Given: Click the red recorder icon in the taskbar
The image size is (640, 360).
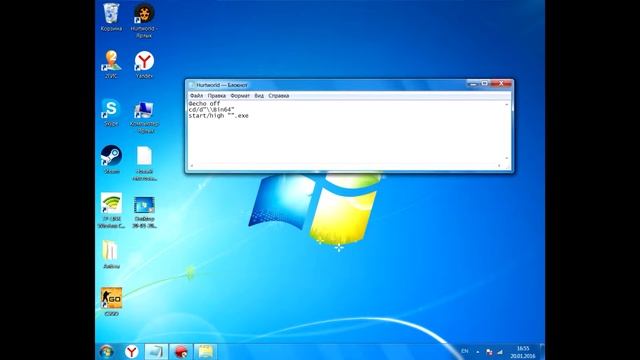Looking at the screenshot, I should coord(181,351).
